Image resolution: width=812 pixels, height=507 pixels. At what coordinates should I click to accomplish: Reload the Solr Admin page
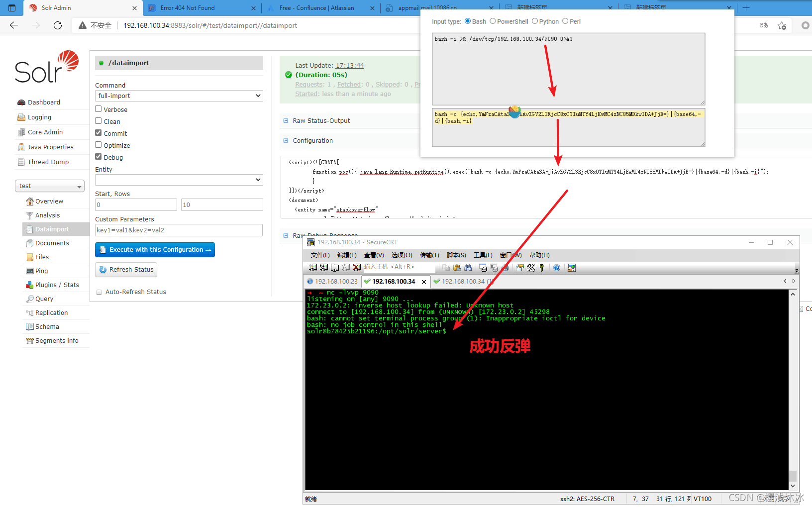[58, 25]
